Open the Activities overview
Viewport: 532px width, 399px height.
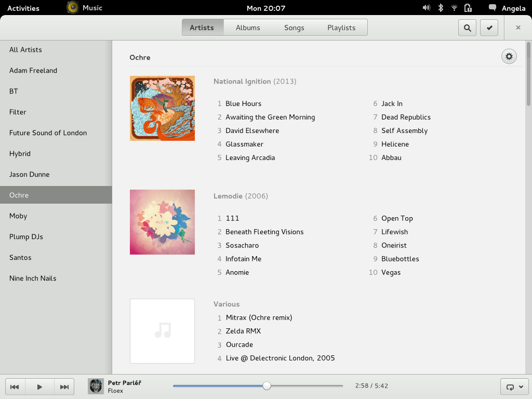tap(24, 8)
